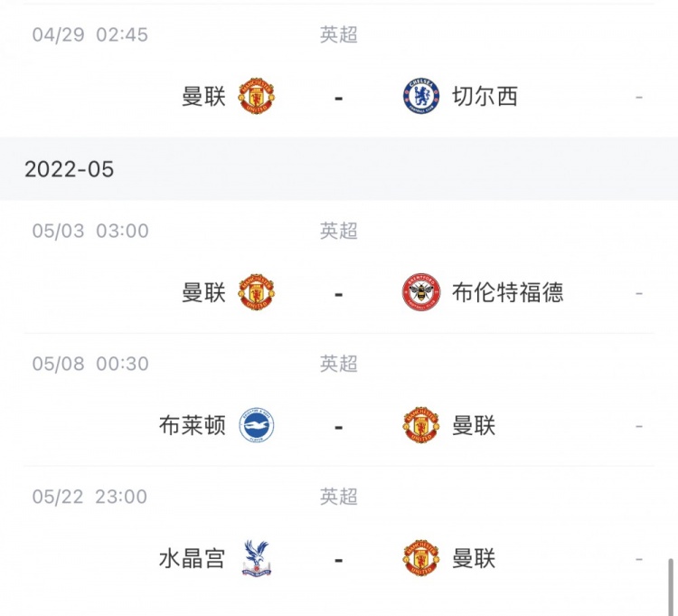Open the 05/03 03:00 match row
This screenshot has height=616, width=678.
[339, 267]
